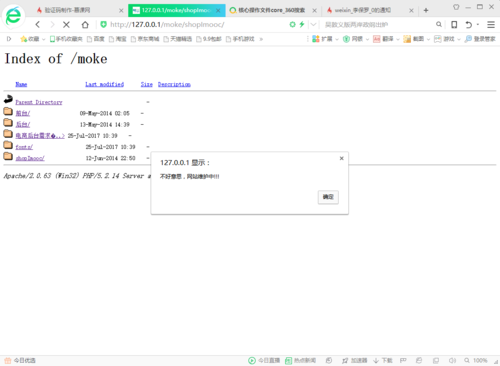Close the 127.0.0.1 alert dialog

[x=341, y=158]
